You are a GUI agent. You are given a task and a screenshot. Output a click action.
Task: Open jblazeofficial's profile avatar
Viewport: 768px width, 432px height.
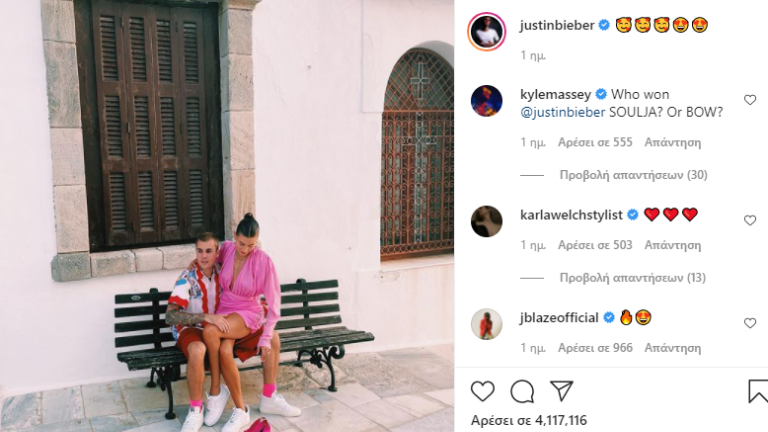[486, 324]
